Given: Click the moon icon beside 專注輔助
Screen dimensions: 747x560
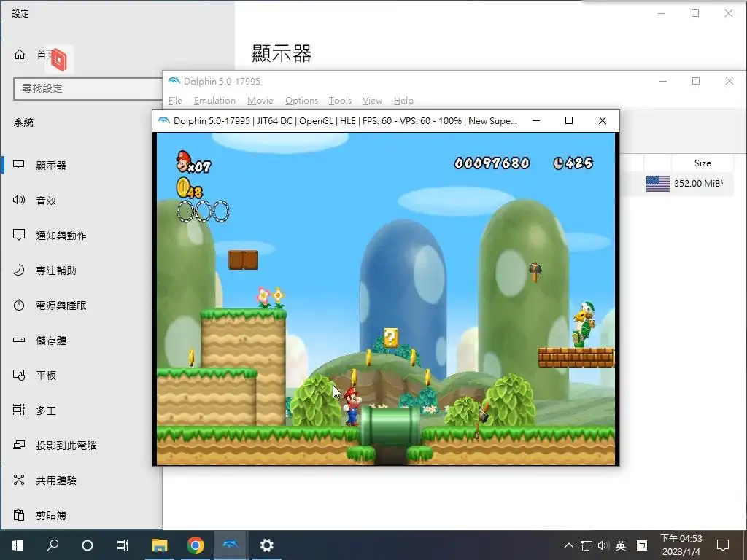Looking at the screenshot, I should click(18, 270).
